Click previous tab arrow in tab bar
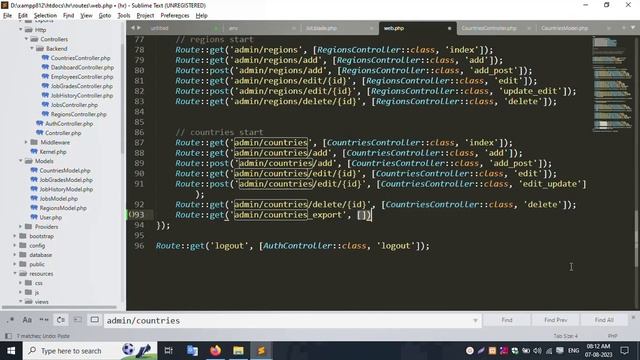This screenshot has height=360, width=640. point(133,28)
